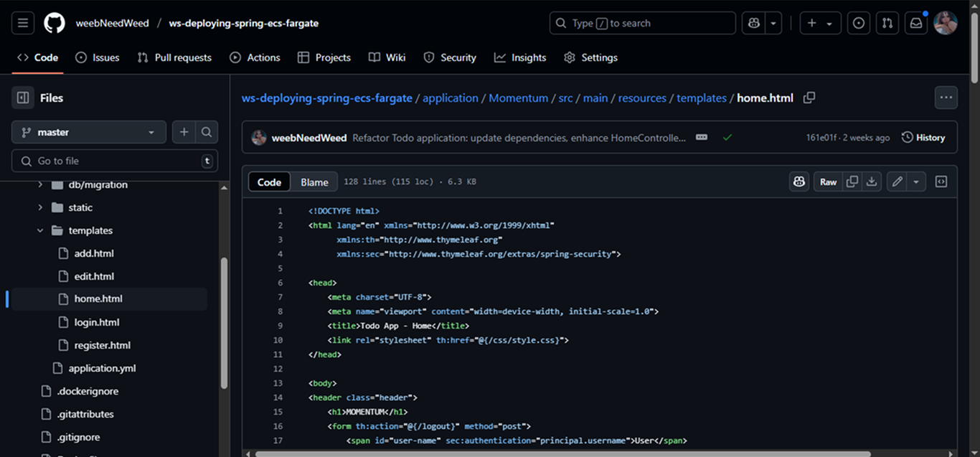Switch to the Code tab
The height and width of the screenshot is (457, 980).
tap(37, 57)
